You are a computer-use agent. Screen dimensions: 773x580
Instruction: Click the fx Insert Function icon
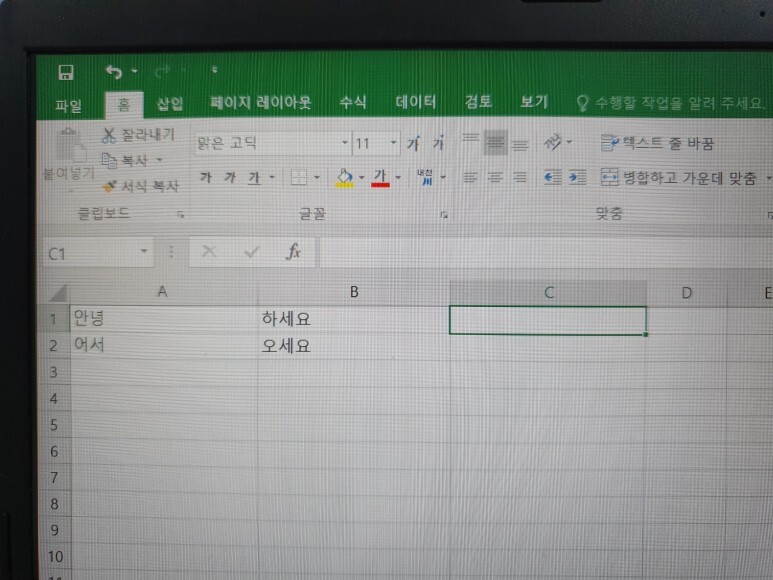coord(293,252)
